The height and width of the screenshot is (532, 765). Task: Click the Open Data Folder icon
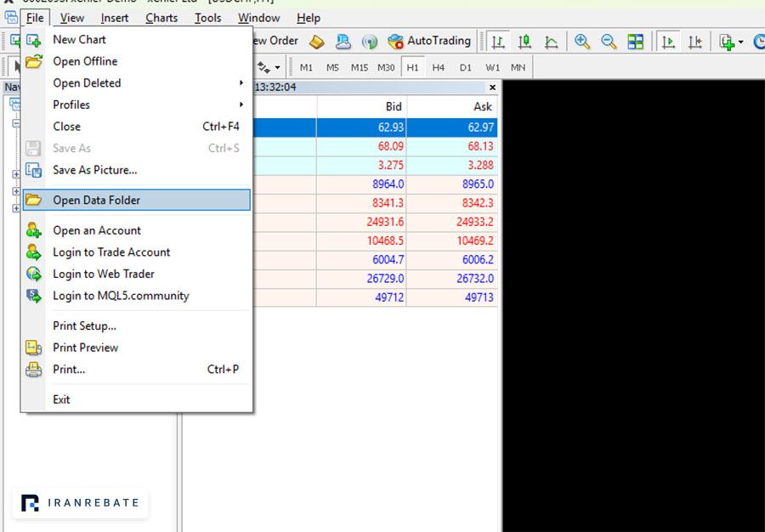(x=34, y=200)
